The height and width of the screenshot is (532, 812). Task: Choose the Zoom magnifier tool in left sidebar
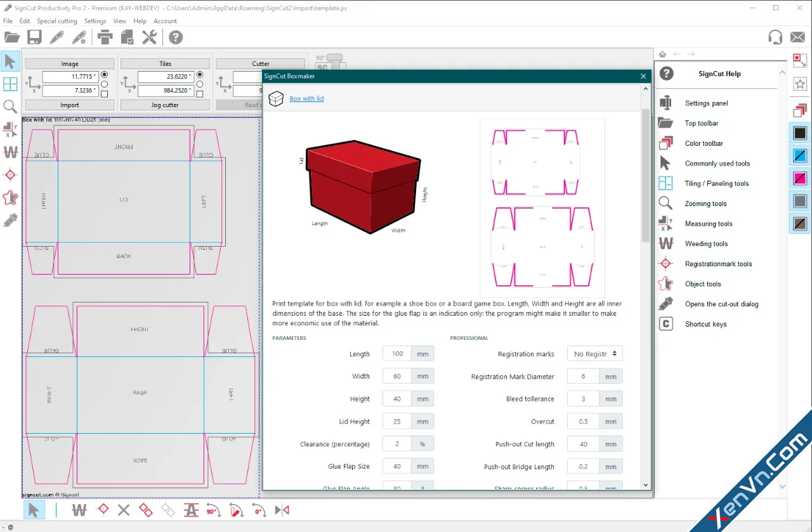tap(10, 107)
